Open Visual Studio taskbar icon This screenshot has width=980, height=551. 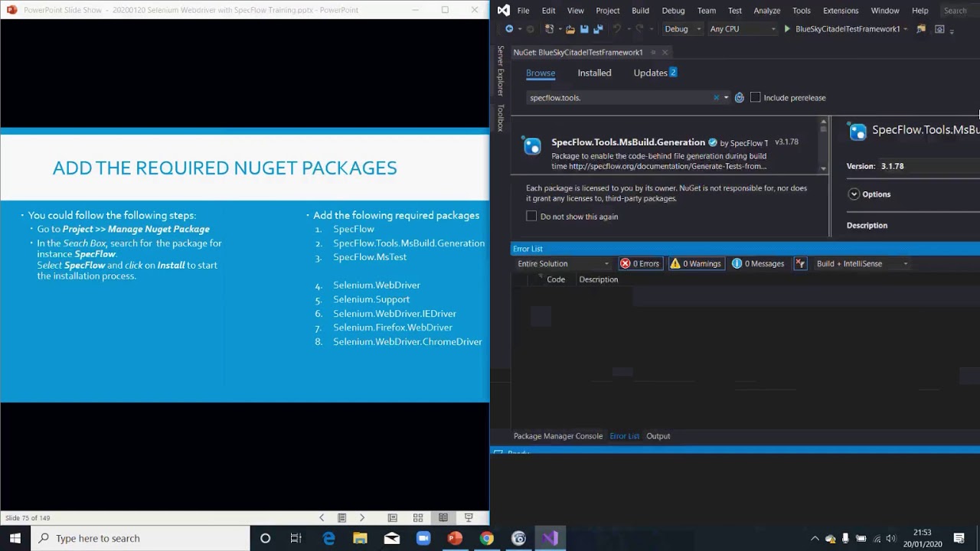[550, 538]
